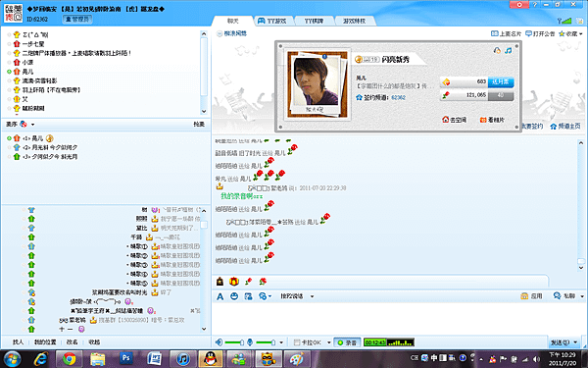Click 我的位置 at the bottom bar
The height and width of the screenshot is (368, 588).
coord(45,342)
